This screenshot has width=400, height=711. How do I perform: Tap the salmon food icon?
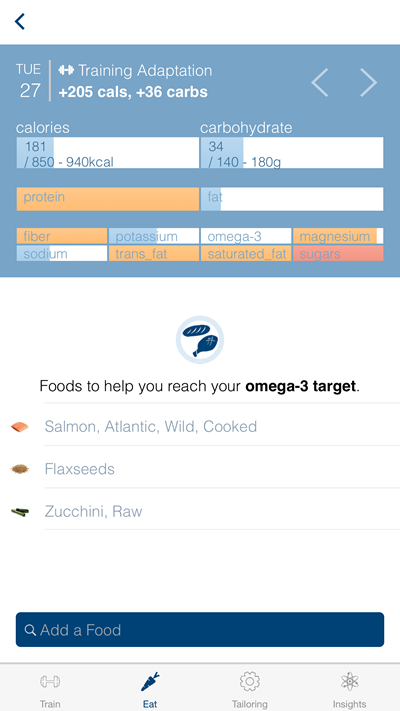(20, 427)
